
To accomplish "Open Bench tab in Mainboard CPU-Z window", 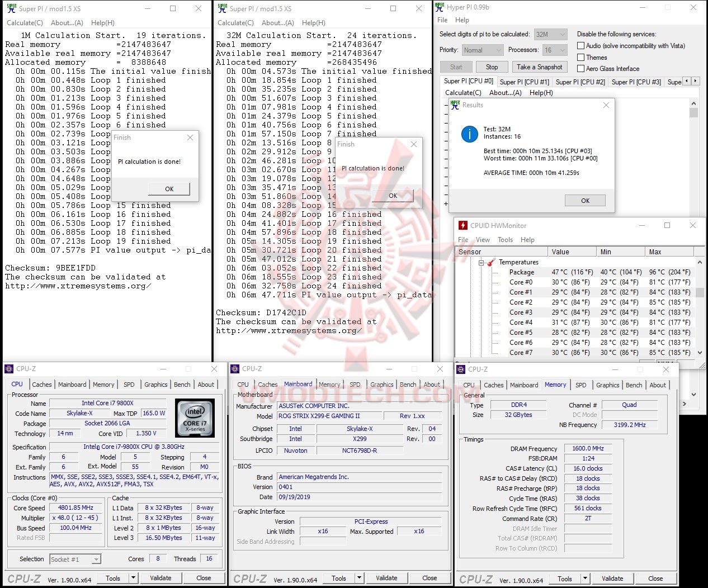I will click(408, 385).
